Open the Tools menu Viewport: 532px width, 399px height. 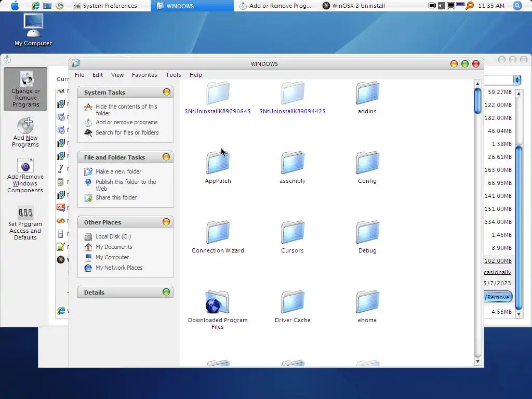pos(174,75)
